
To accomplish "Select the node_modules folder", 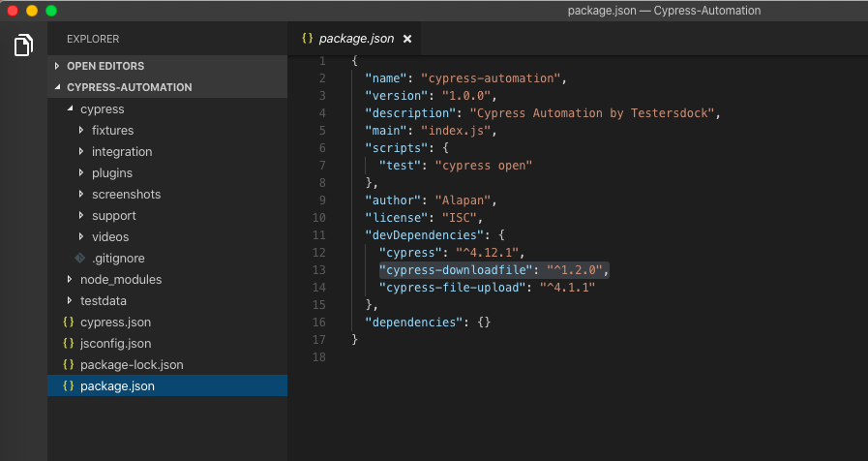I will 167,279.
